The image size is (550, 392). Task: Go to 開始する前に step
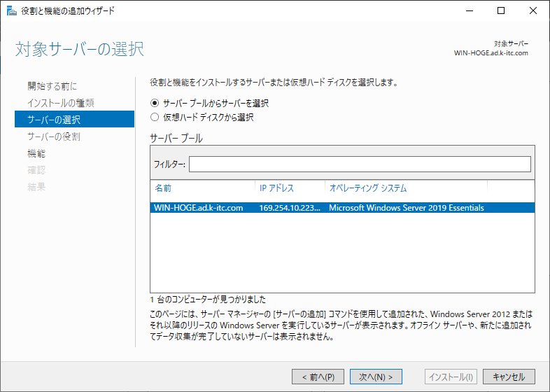[x=52, y=86]
